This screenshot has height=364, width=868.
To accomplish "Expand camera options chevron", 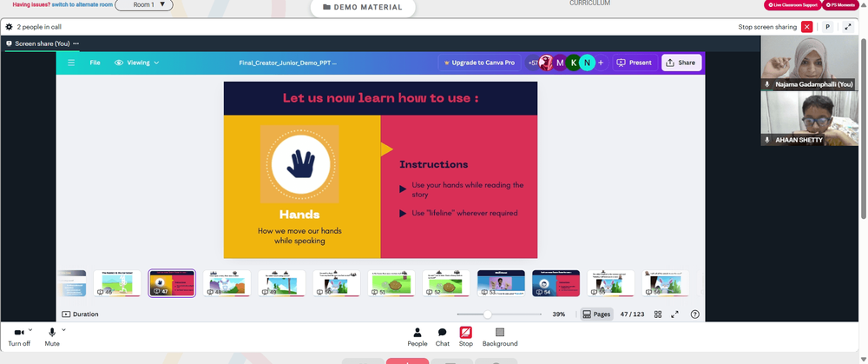I will tap(30, 329).
